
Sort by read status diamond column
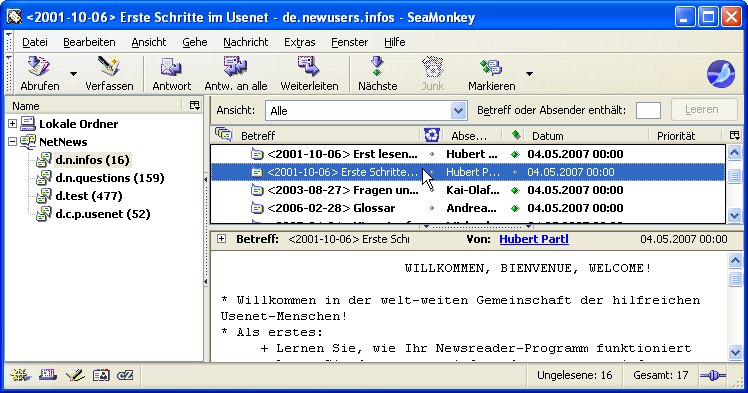click(x=516, y=135)
